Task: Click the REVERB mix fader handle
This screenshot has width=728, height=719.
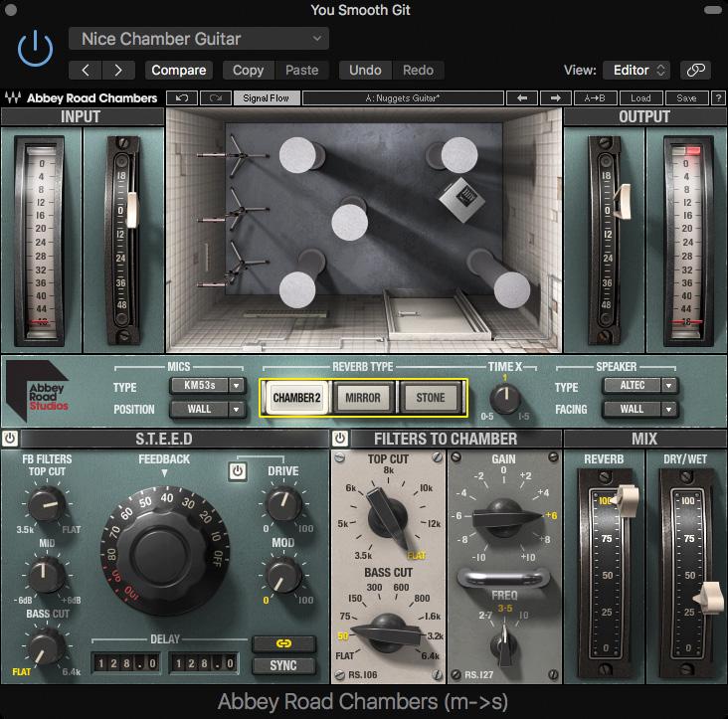Action: [x=626, y=500]
